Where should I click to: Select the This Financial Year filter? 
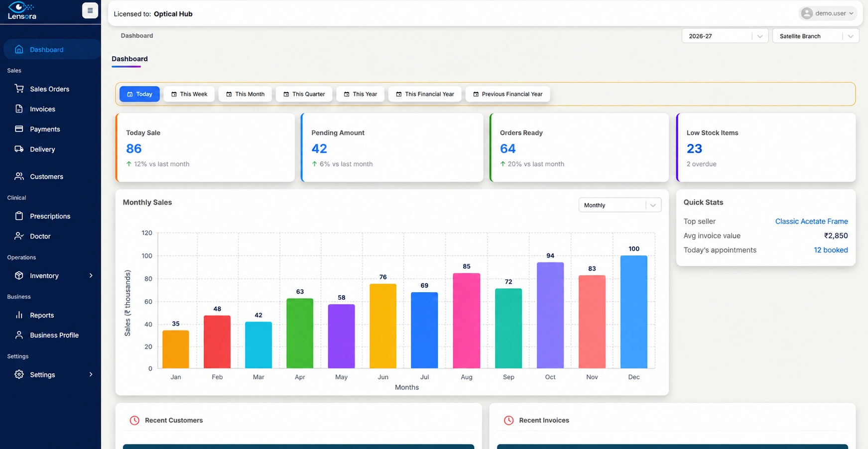425,94
